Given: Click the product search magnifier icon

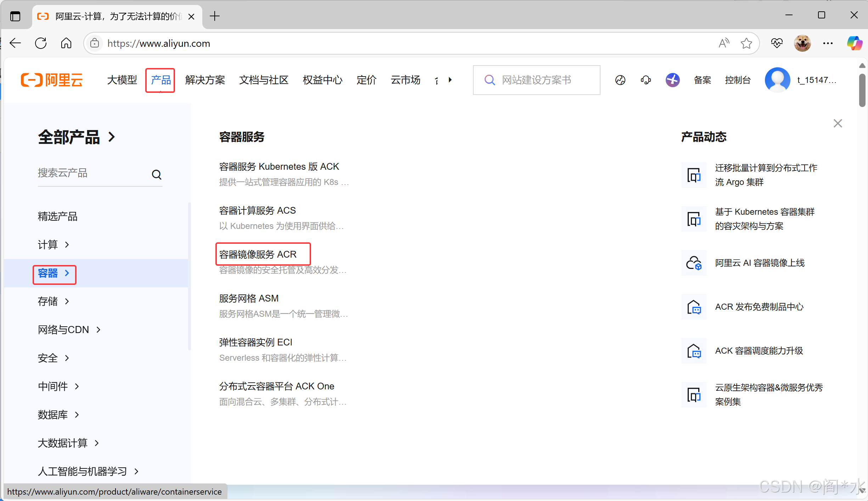Looking at the screenshot, I should (x=157, y=174).
